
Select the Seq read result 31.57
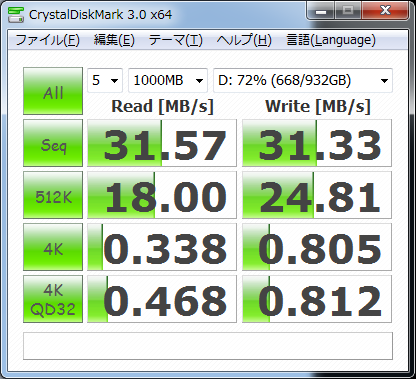(x=162, y=143)
